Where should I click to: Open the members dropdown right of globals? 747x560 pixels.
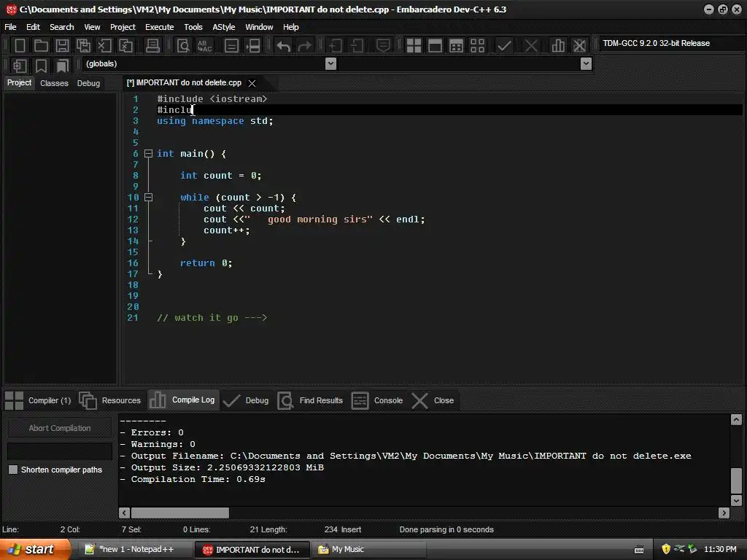(x=586, y=64)
